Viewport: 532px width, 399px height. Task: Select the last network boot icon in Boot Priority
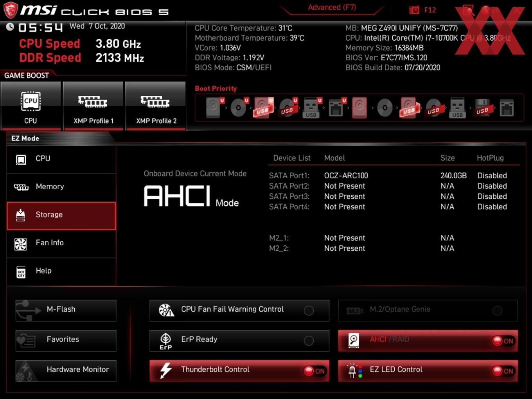507,108
